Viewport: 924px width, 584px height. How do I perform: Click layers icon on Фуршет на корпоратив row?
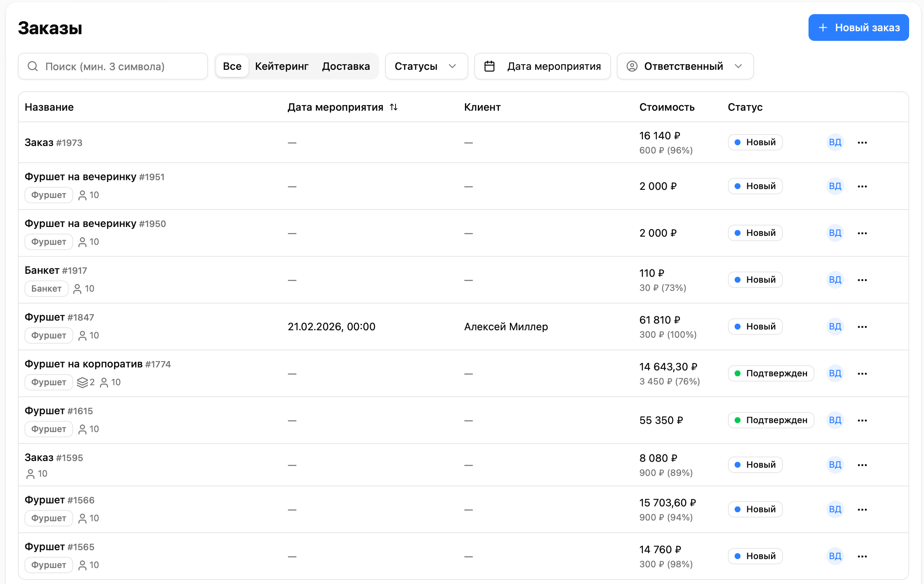[82, 382]
